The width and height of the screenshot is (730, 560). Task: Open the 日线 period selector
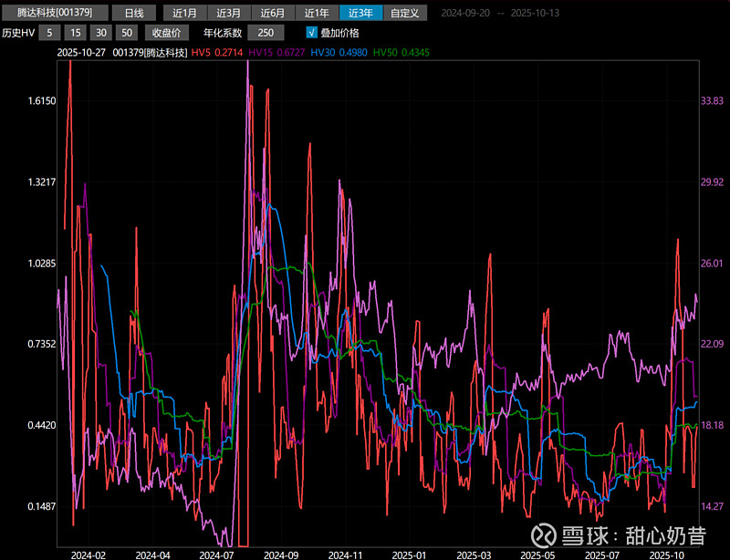coord(134,13)
